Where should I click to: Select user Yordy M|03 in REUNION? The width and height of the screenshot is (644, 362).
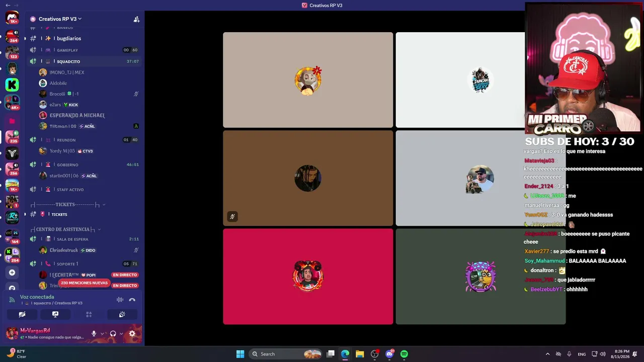tap(89, 151)
